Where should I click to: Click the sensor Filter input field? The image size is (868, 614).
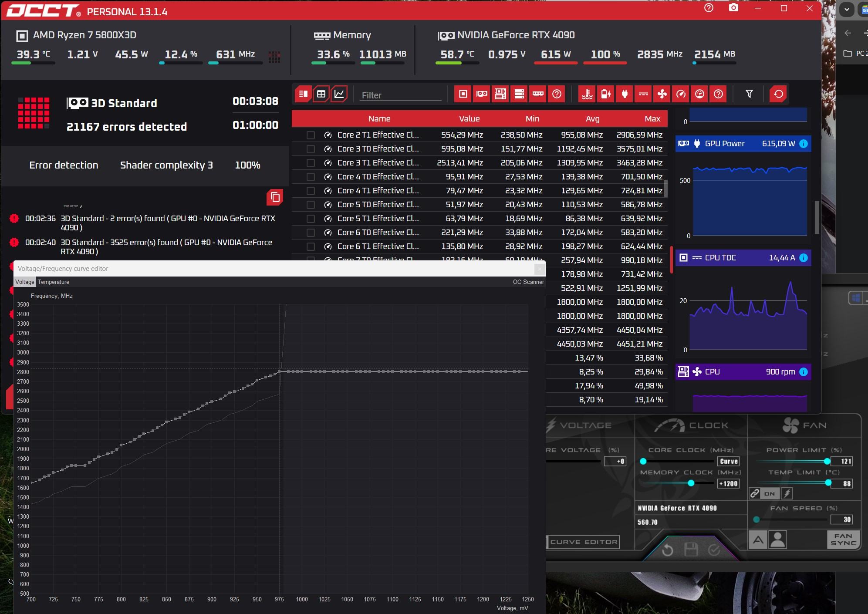tap(401, 95)
